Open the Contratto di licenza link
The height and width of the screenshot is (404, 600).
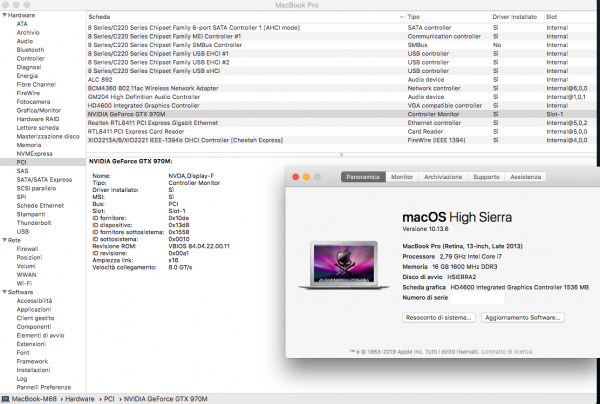(x=506, y=352)
